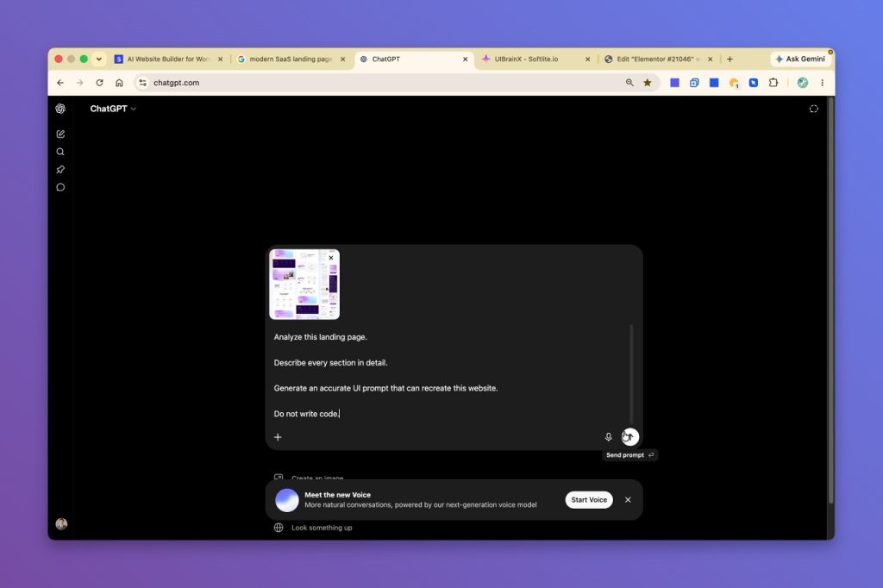Remove the attached landing page image
This screenshot has height=588, width=883.
click(x=331, y=258)
